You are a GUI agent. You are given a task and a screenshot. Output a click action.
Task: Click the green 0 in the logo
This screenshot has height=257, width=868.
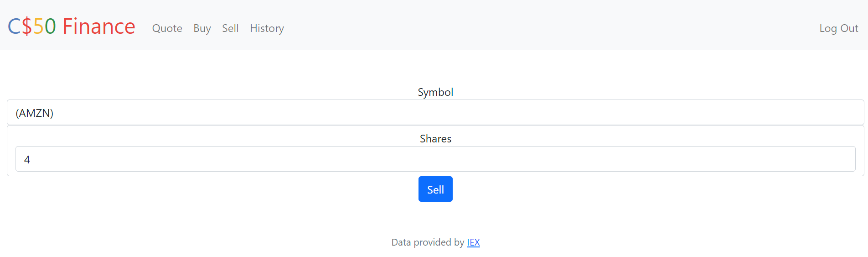(50, 26)
